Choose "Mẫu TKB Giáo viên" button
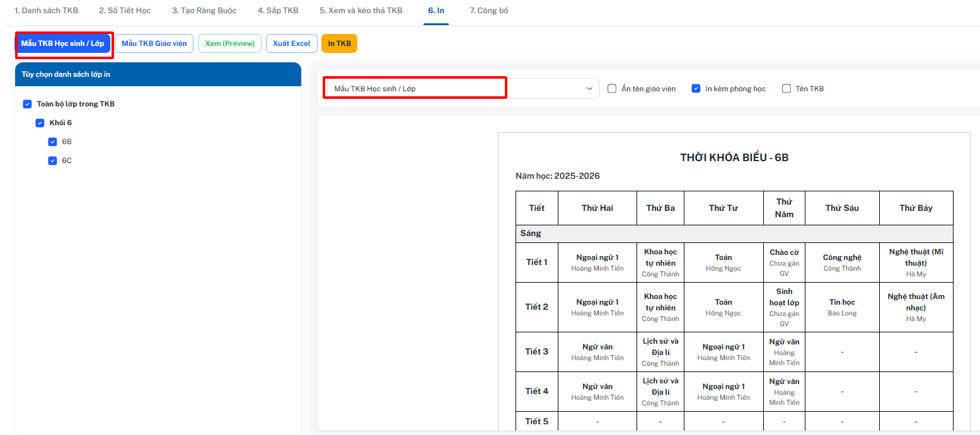 pyautogui.click(x=154, y=43)
